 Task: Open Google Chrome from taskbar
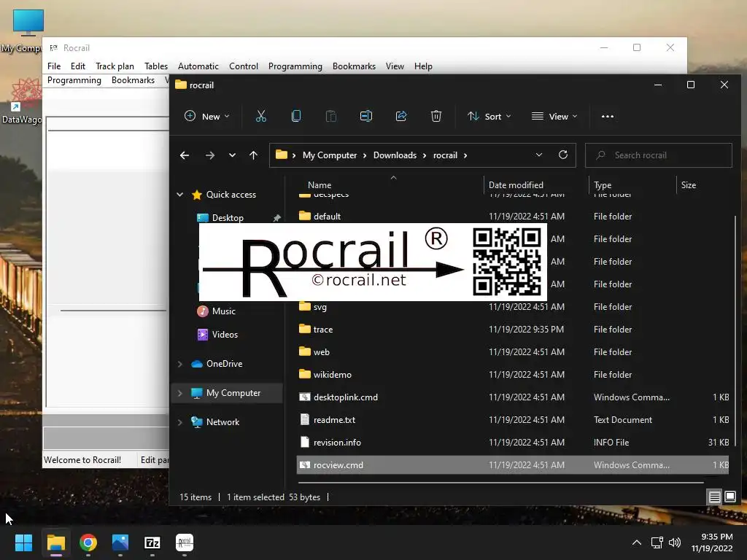pyautogui.click(x=88, y=542)
